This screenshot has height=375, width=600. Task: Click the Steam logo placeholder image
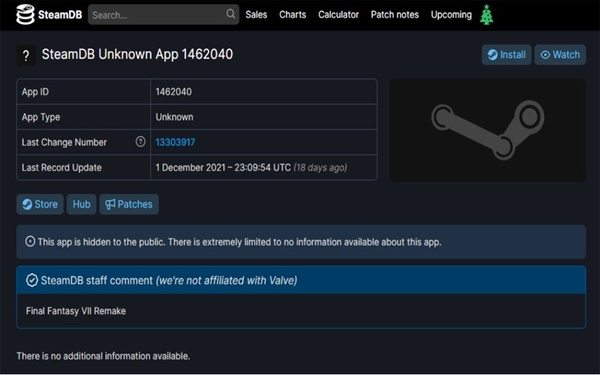[x=488, y=130]
